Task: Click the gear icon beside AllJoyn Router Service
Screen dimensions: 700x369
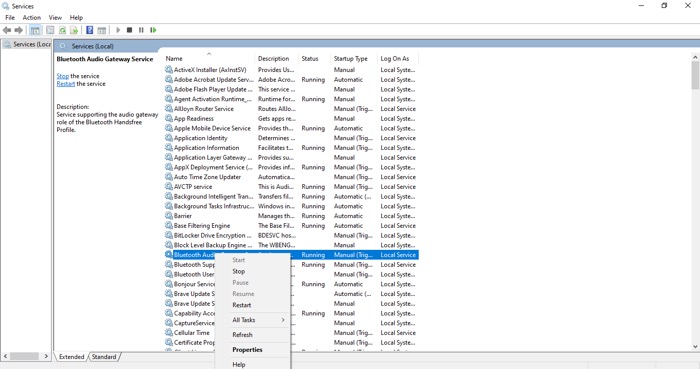Action: pyautogui.click(x=169, y=108)
